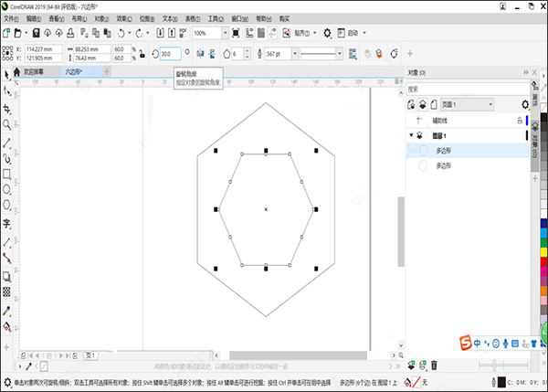Toggle the wrap text icon on property bar
The width and height of the screenshot is (548, 392).
[353, 54]
